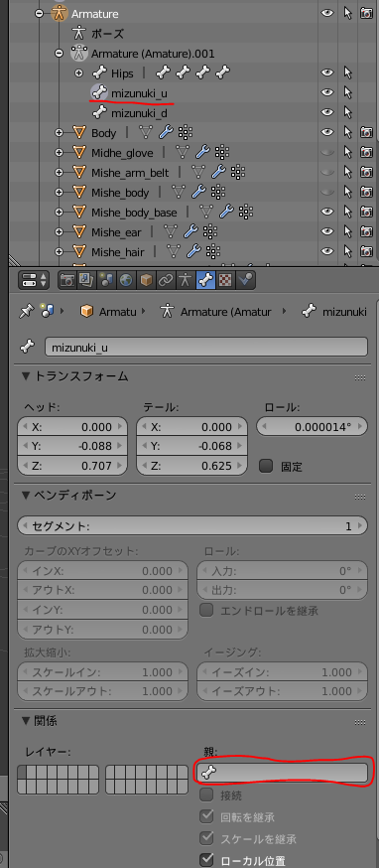379x868 pixels.
Task: Click the セグメント segments slider
Action: coord(192,525)
